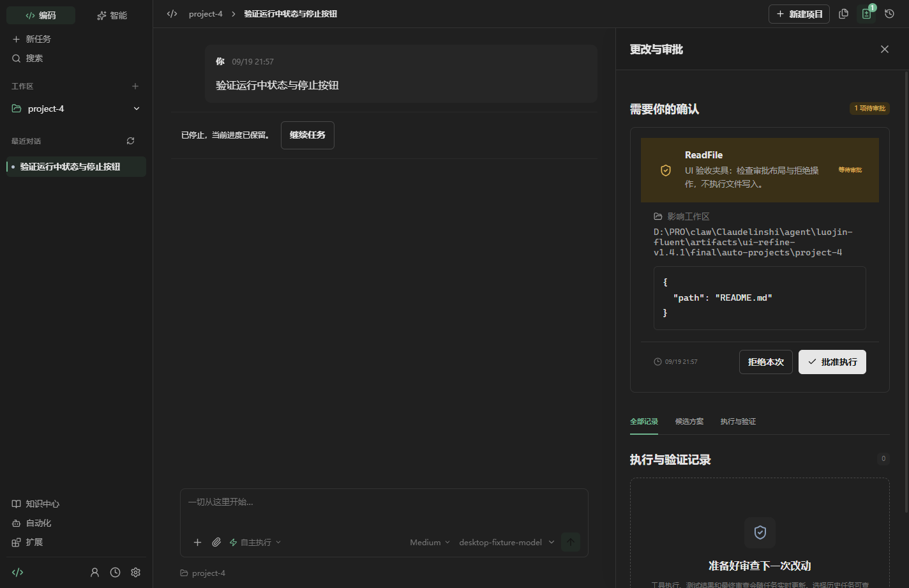The height and width of the screenshot is (588, 909).
Task: Switch to 智能 mode tab
Action: coord(112,15)
